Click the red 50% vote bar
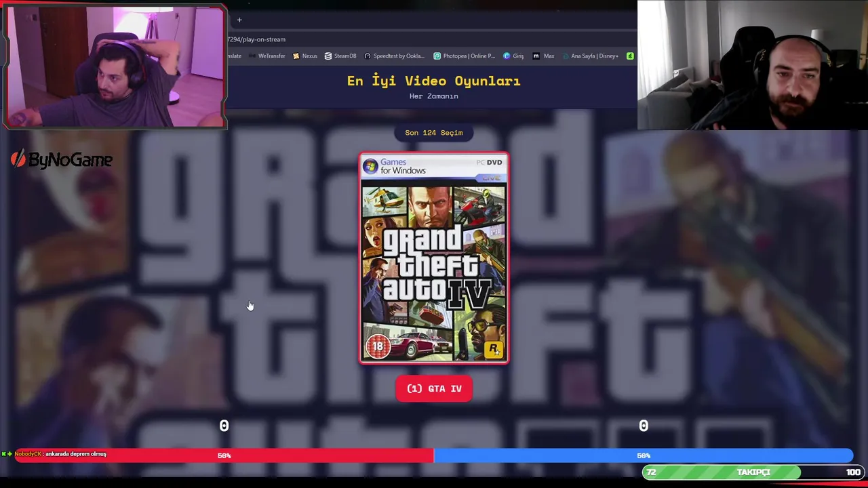 (224, 456)
